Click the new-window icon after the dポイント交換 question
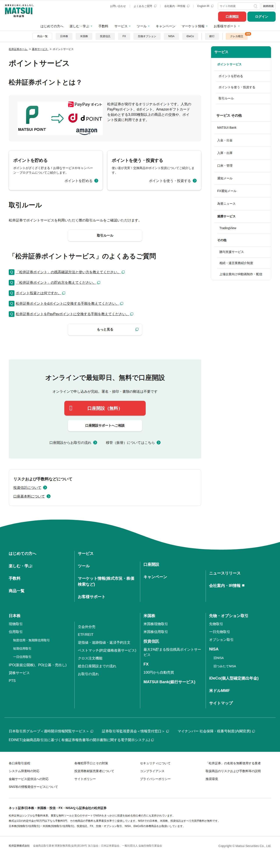280x868 pixels. [122, 304]
